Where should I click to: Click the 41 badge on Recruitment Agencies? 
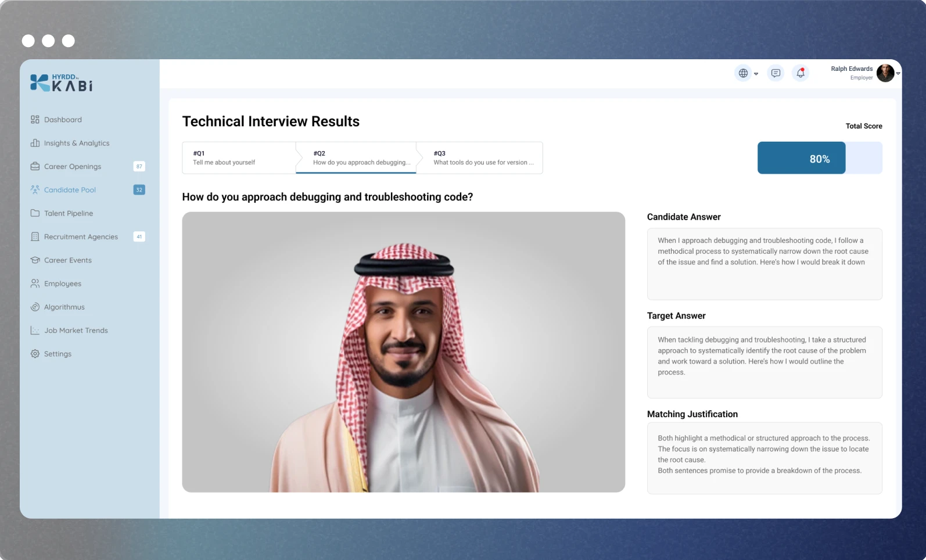(x=139, y=236)
